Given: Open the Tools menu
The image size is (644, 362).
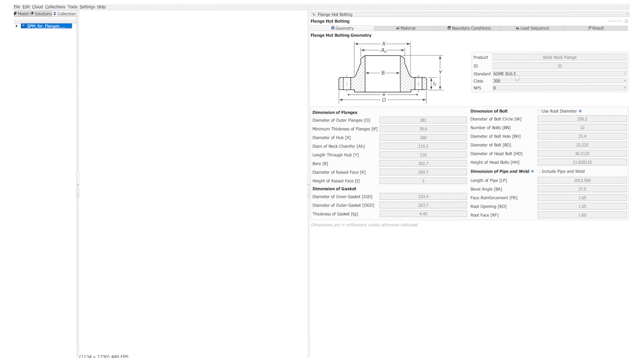Looking at the screenshot, I should tap(72, 7).
